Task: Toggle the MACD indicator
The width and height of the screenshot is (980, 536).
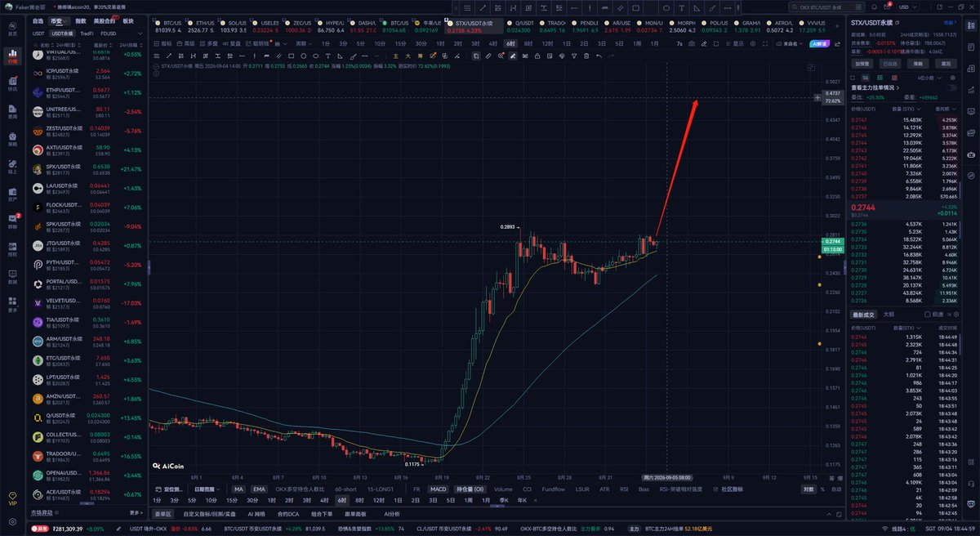Action: (439, 489)
